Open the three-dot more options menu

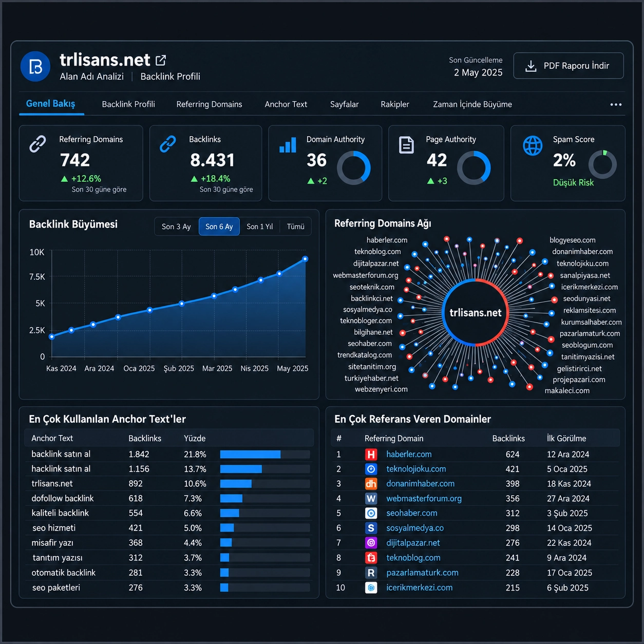616,104
